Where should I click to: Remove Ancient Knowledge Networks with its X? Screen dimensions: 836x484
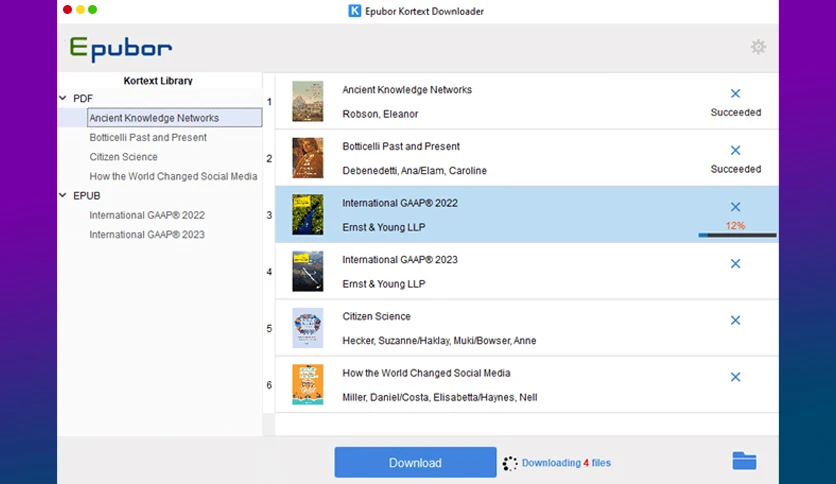(x=735, y=93)
